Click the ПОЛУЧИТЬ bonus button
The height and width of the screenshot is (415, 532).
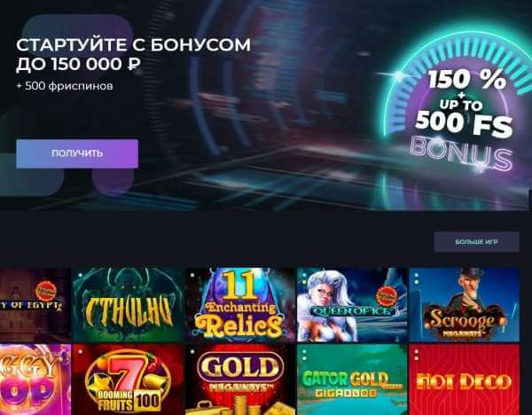click(x=77, y=153)
